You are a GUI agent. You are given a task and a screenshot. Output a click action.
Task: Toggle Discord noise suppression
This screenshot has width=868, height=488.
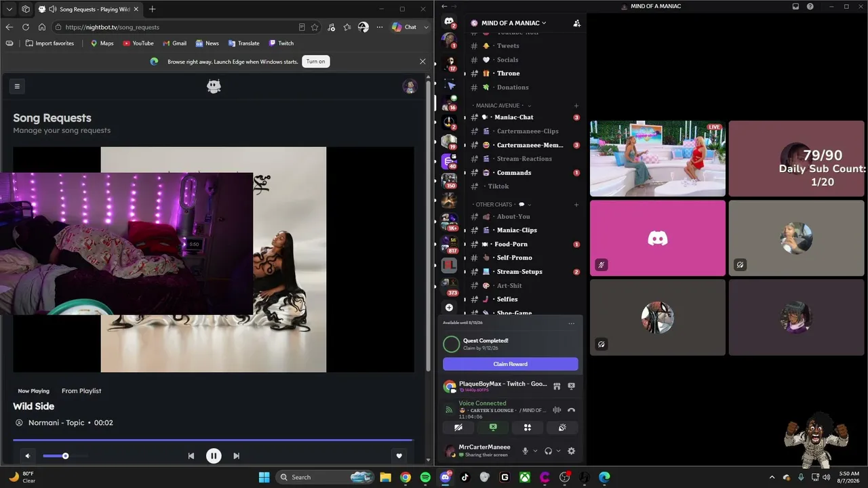(x=557, y=409)
